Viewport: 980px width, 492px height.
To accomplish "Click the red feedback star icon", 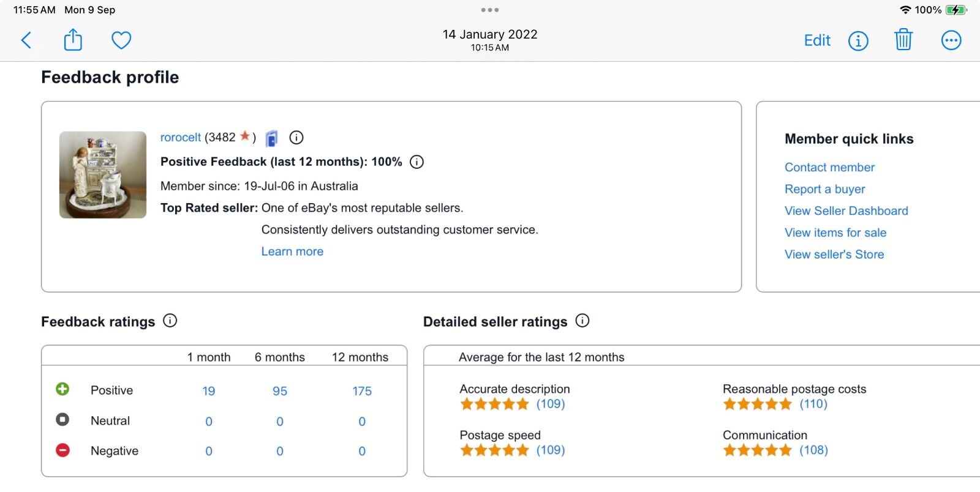I will click(x=244, y=136).
